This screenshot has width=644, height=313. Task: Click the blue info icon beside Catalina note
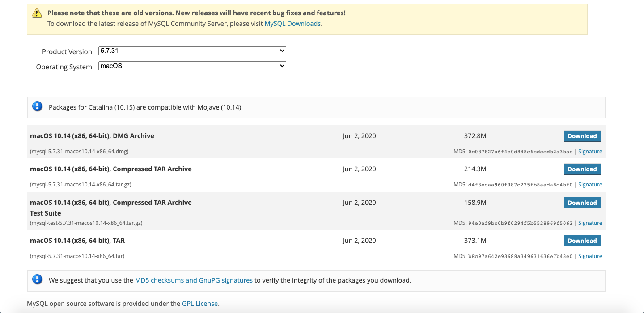37,106
